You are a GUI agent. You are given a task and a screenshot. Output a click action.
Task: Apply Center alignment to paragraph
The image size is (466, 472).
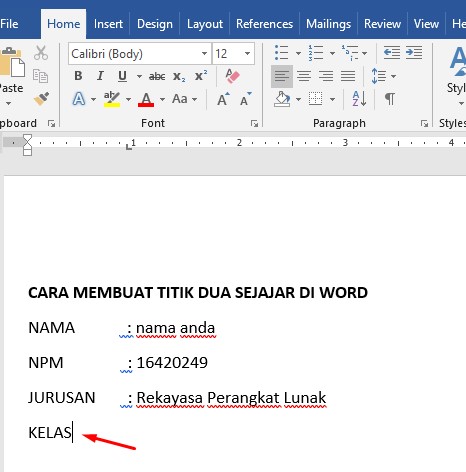[x=304, y=76]
